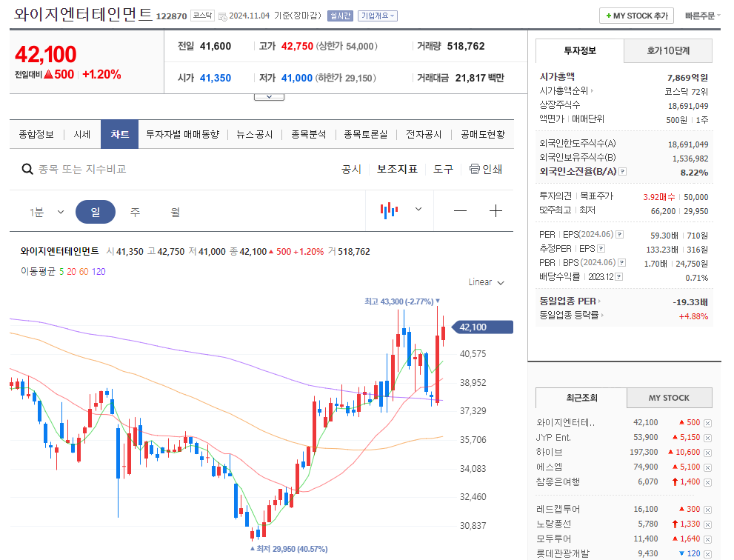
Task: Remove 참좋은여행 from recent list
Action: pyautogui.click(x=707, y=482)
